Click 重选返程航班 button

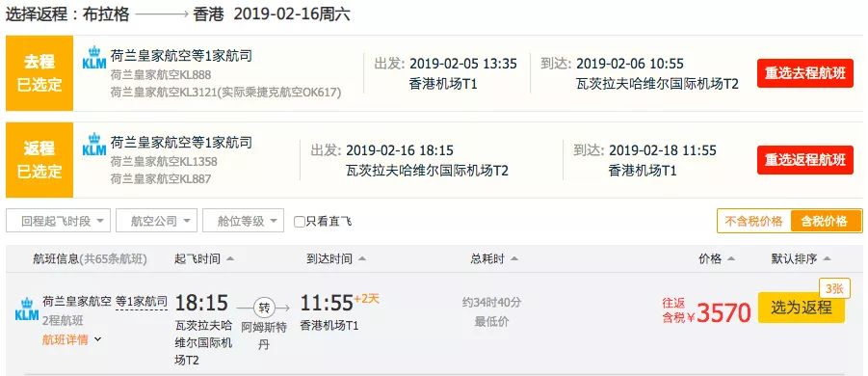(x=805, y=160)
